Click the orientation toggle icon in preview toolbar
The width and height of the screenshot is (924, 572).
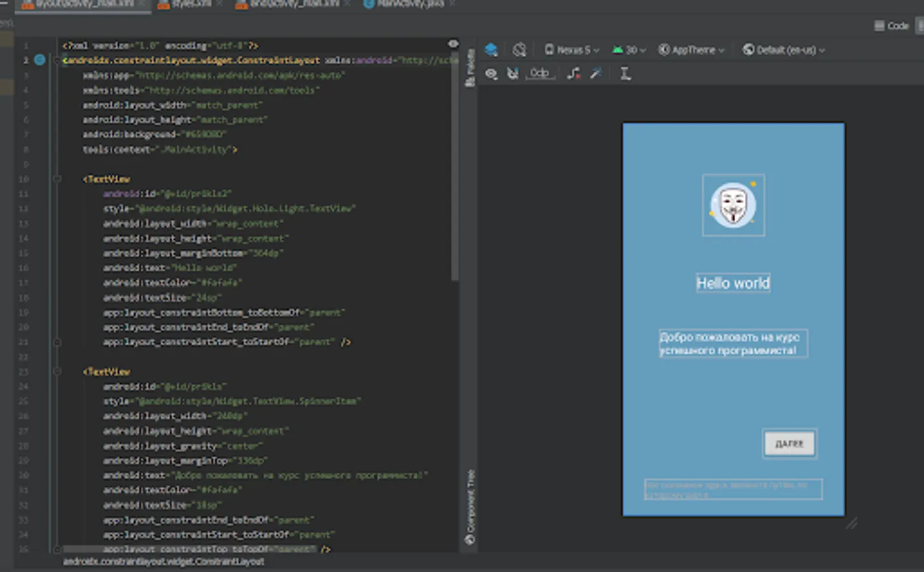pyautogui.click(x=519, y=50)
